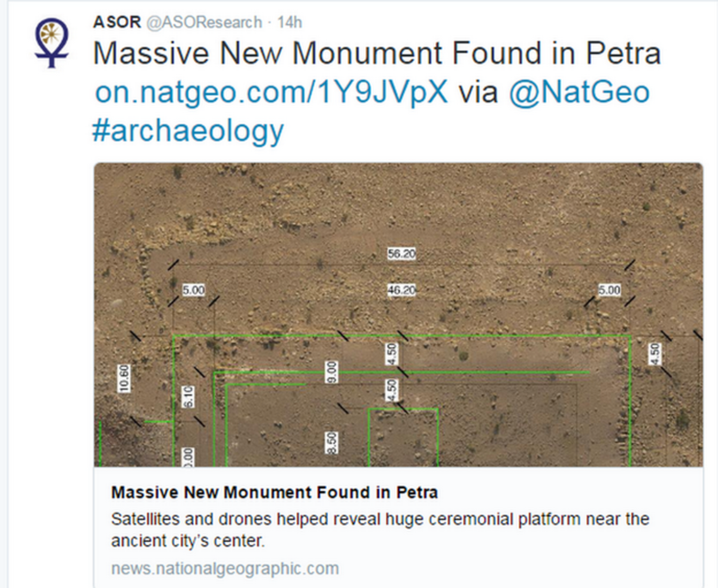Image resolution: width=718 pixels, height=588 pixels.
Task: Visit the news.nationalgeographic.com domain link
Action: pyautogui.click(x=225, y=568)
